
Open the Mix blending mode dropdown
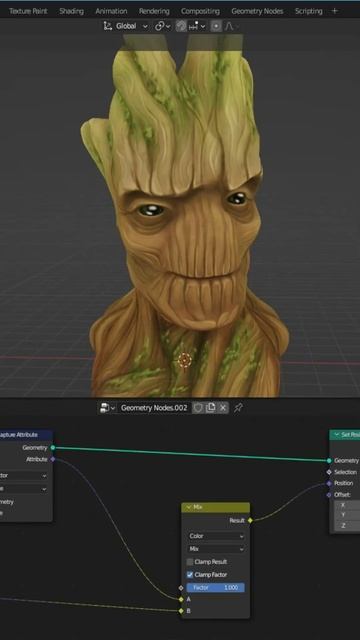click(x=216, y=549)
